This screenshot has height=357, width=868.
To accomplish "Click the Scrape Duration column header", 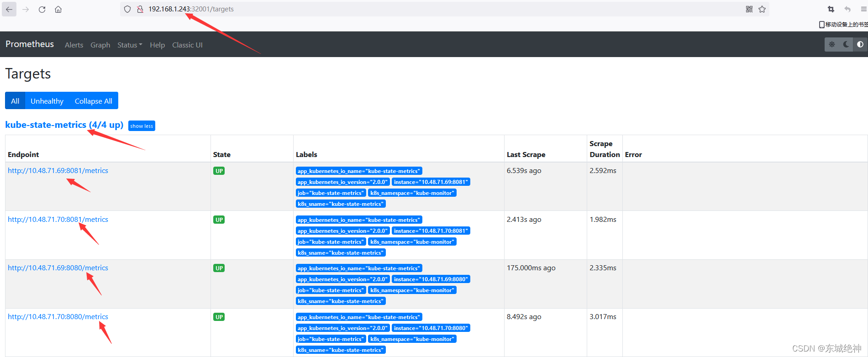I will click(x=605, y=149).
